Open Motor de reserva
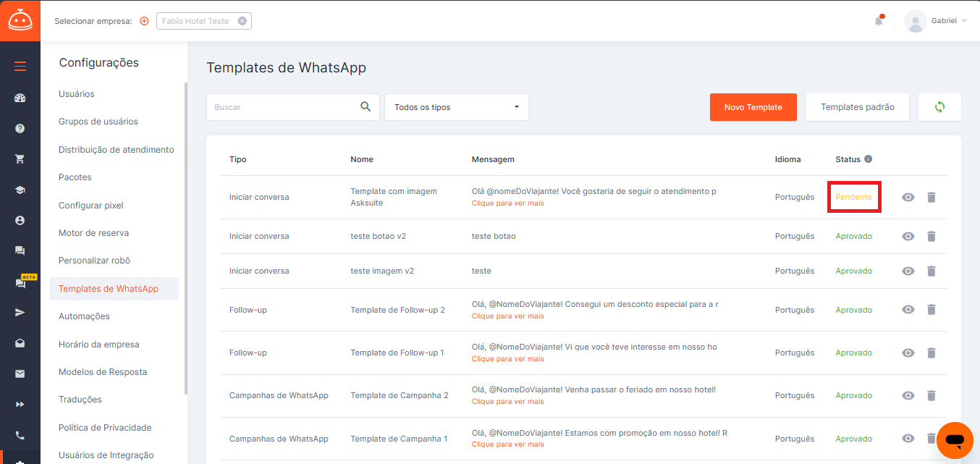Screen dimensions: 980x464 (x=94, y=233)
